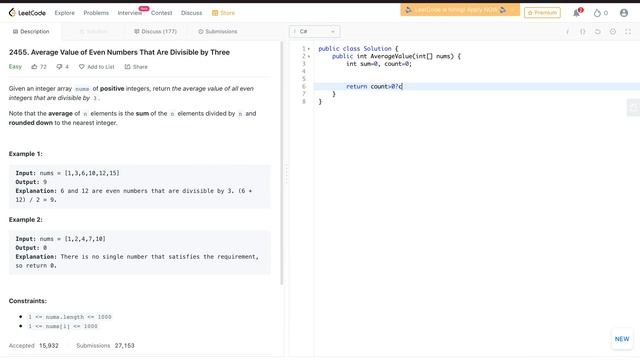Click the Easy difficulty label
The height and width of the screenshot is (360, 640).
point(15,67)
